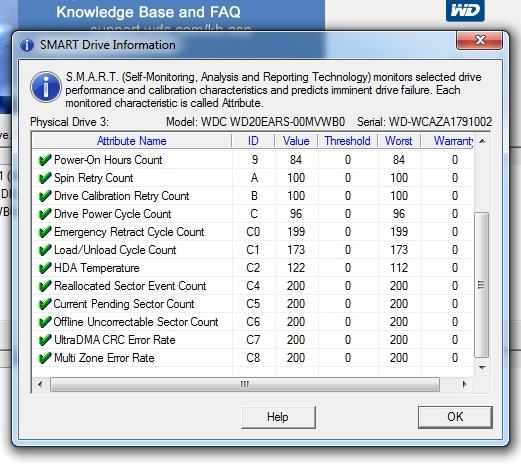Screen dimensions: 521x467
Task: Click green check beside Power-On Hours Count
Action: [x=45, y=160]
